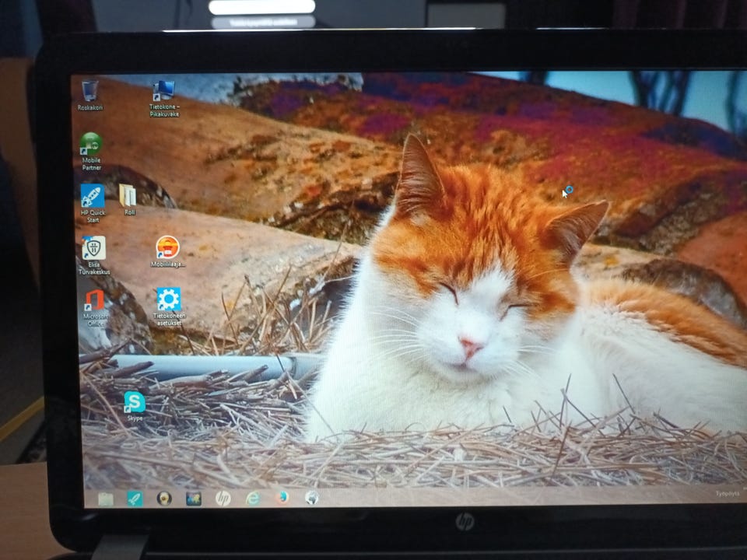Open the HP Quick Start desktop icon
The width and height of the screenshot is (747, 560).
(93, 203)
